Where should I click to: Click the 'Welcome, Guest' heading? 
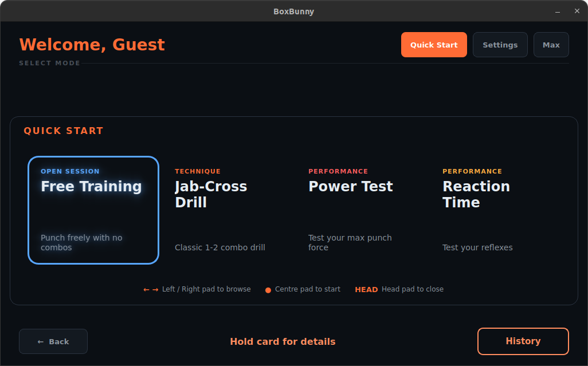coord(92,45)
